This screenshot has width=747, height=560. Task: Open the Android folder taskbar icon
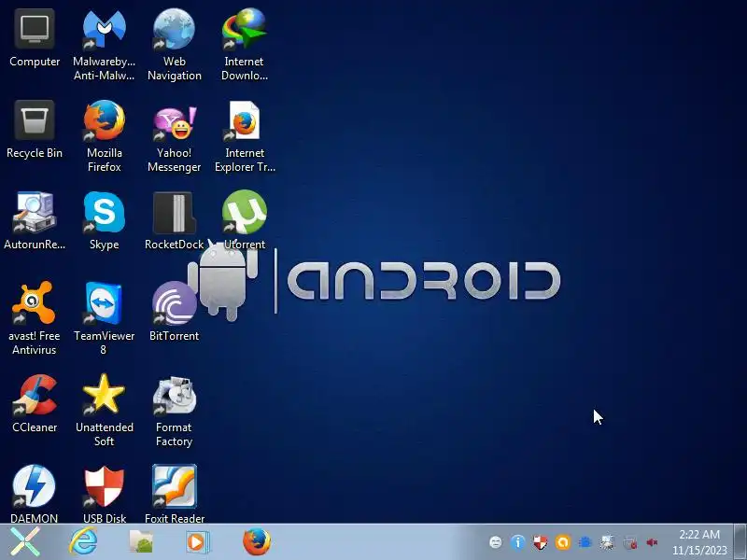tap(142, 542)
